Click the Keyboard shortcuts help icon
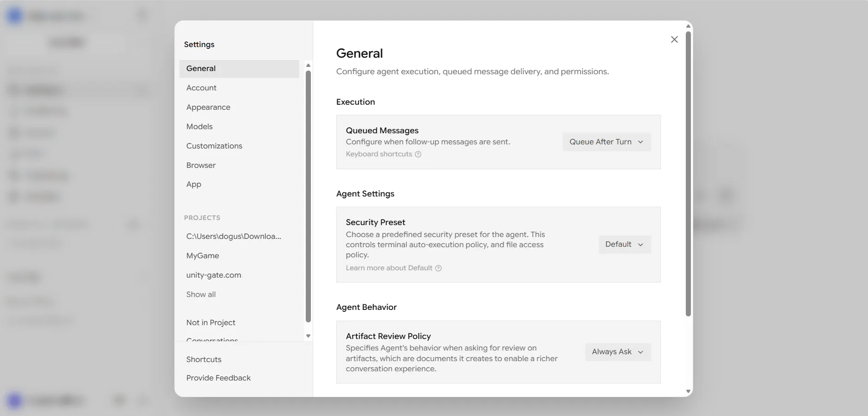This screenshot has width=868, height=416. 418,155
